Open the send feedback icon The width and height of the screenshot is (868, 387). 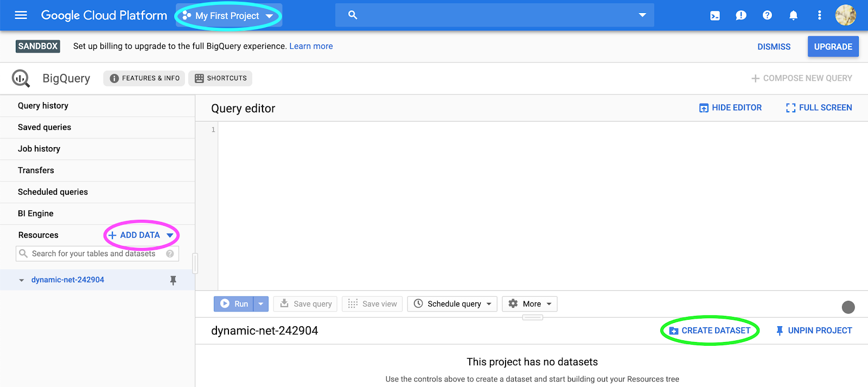click(x=741, y=16)
